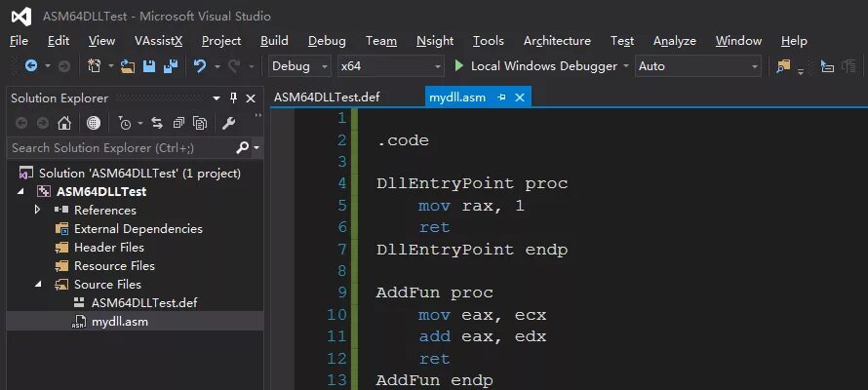Focus the Search Solution Explorer input field
Viewport: 868px width, 390px height.
tap(121, 147)
